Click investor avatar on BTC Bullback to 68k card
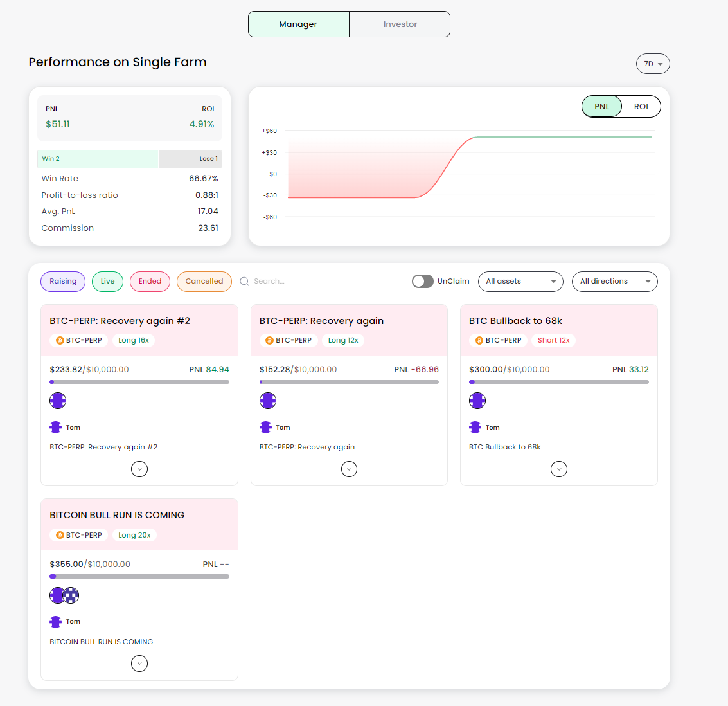The width and height of the screenshot is (728, 706). [477, 401]
